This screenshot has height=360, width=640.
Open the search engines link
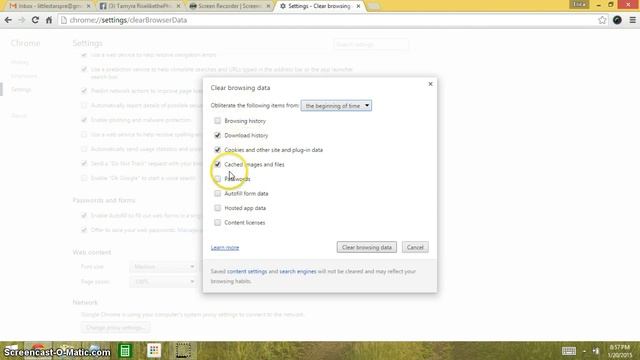tap(298, 271)
